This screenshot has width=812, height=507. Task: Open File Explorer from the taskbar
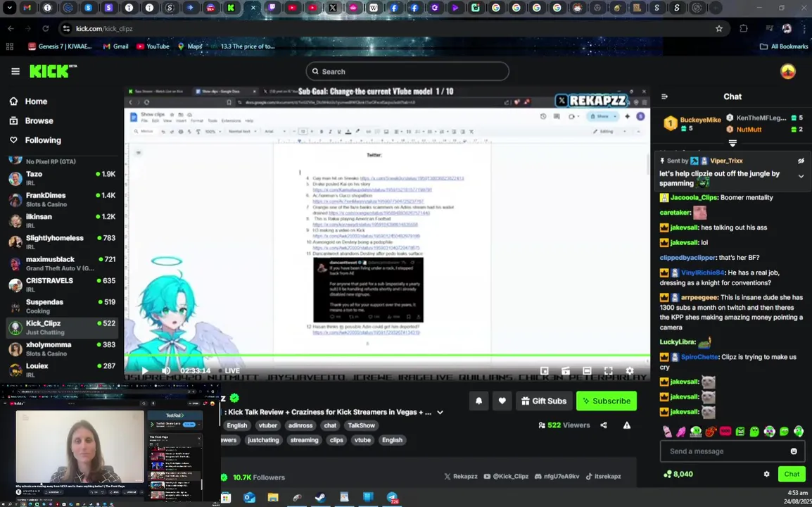(x=273, y=498)
